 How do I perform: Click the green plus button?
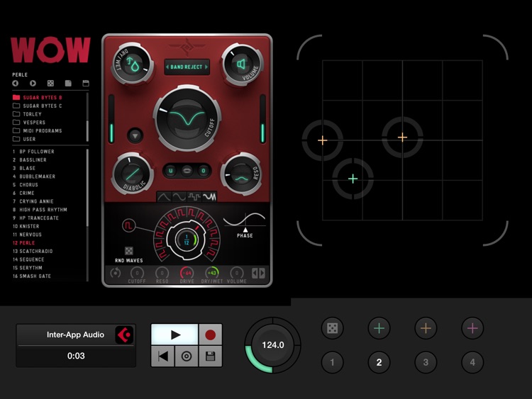click(x=379, y=328)
